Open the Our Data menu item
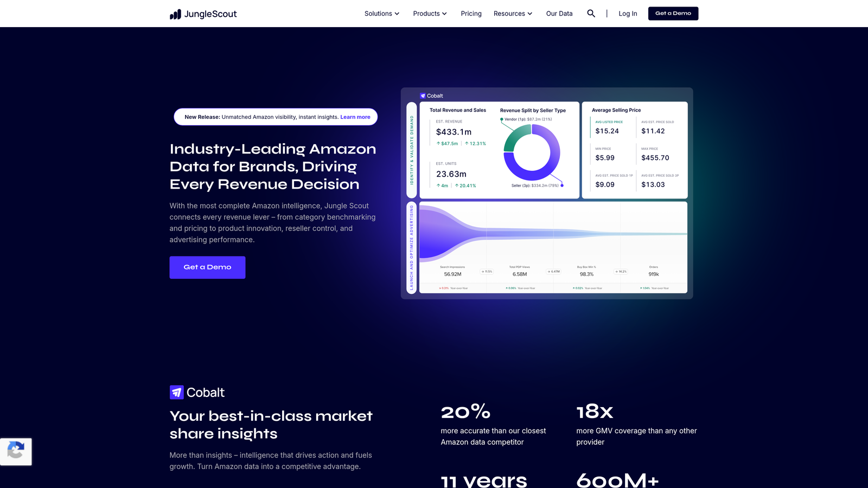Viewport: 868px width, 488px height. [559, 14]
